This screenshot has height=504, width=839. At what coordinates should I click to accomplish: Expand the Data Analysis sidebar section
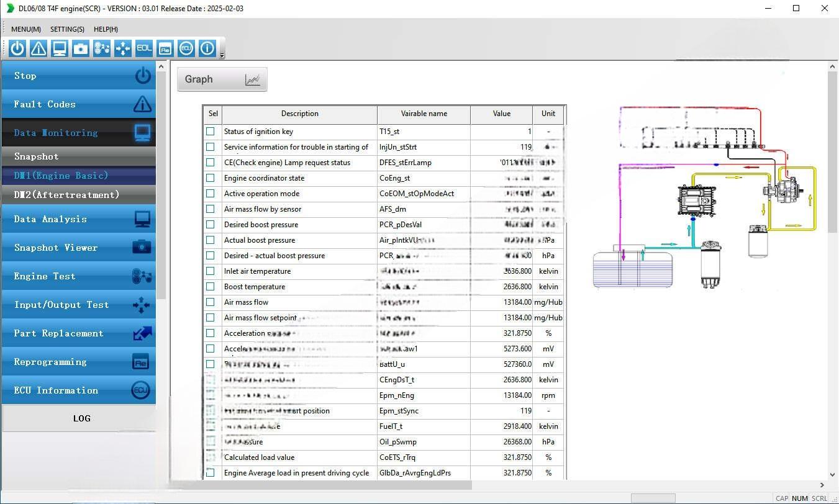[78, 219]
